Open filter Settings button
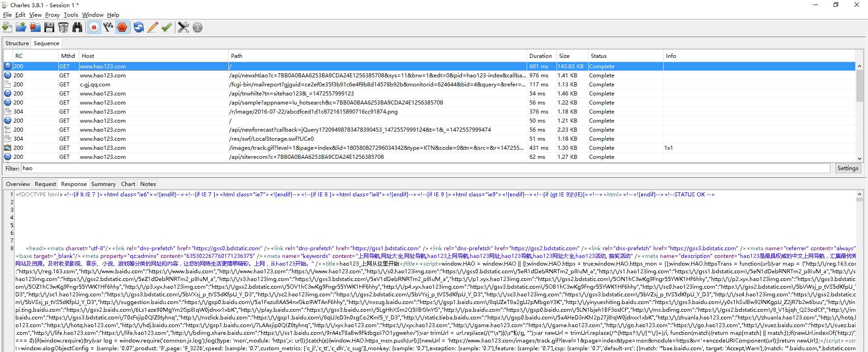The width and height of the screenshot is (868, 352). point(848,168)
